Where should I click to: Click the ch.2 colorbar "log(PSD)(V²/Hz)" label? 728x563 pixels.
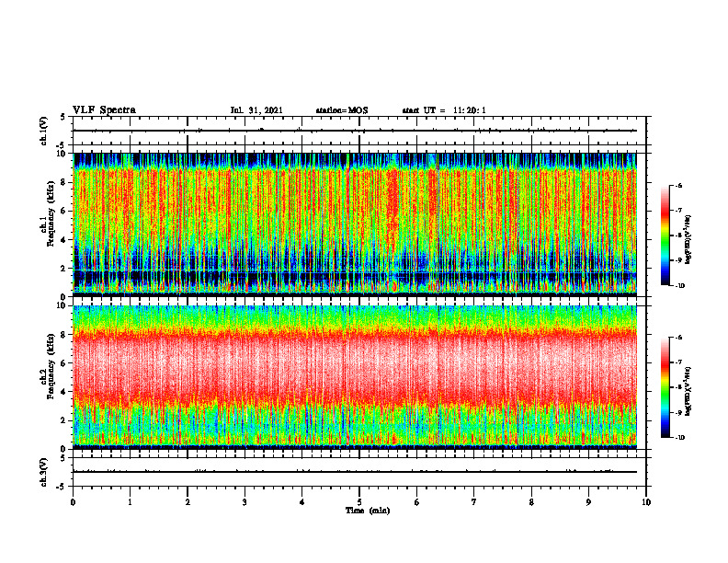click(x=688, y=391)
